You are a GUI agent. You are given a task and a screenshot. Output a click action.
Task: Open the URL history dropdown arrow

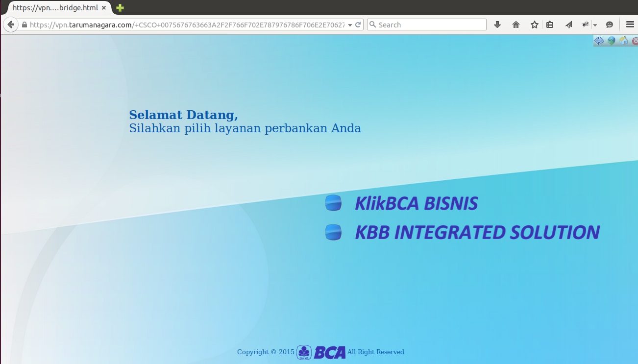pos(350,25)
